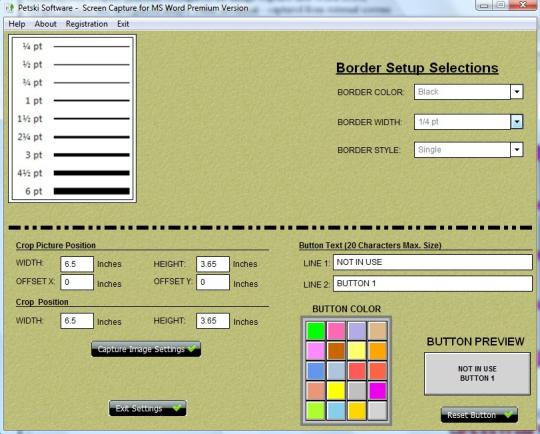Choose the lavender button color swatch
Image resolution: width=540 pixels, height=434 pixels.
tap(357, 331)
